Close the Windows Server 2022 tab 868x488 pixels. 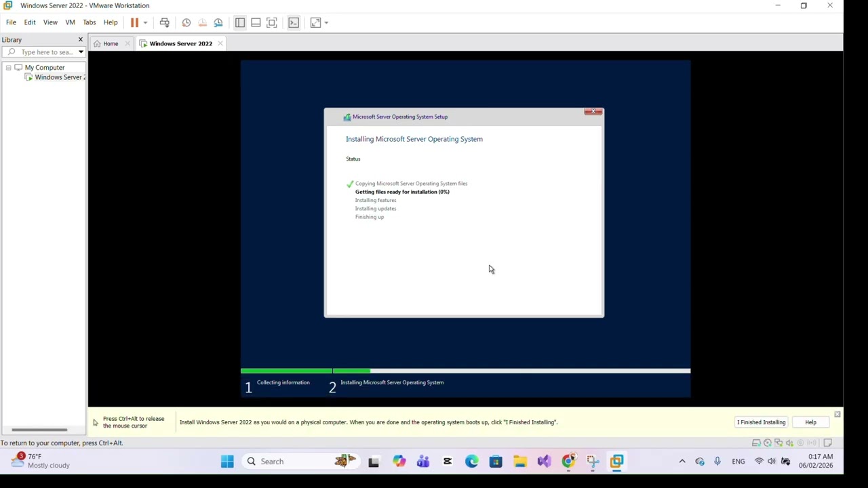(x=220, y=43)
